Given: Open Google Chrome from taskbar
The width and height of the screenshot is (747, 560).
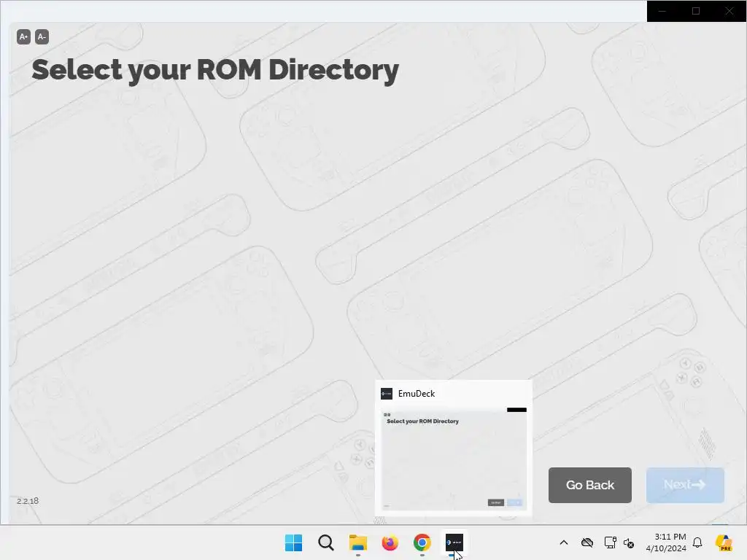Looking at the screenshot, I should pos(422,542).
